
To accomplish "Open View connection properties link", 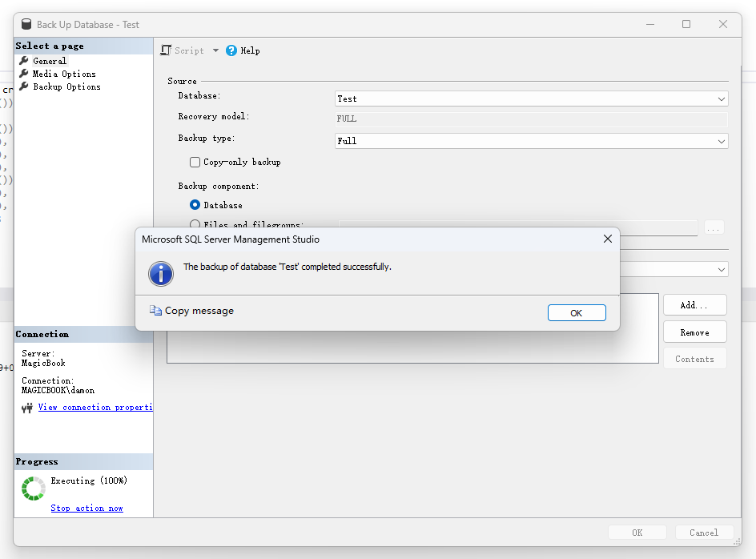I will [95, 407].
